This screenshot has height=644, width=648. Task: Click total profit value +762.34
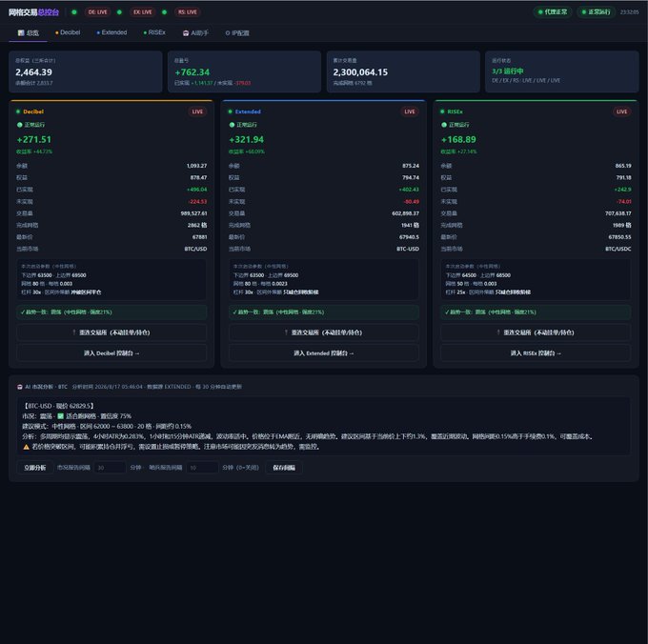pos(192,72)
